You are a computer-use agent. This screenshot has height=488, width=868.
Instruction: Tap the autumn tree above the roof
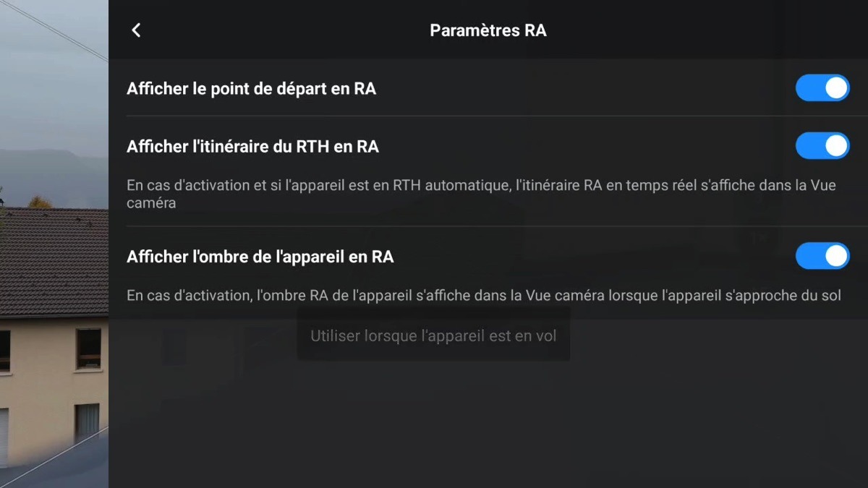pos(40,201)
